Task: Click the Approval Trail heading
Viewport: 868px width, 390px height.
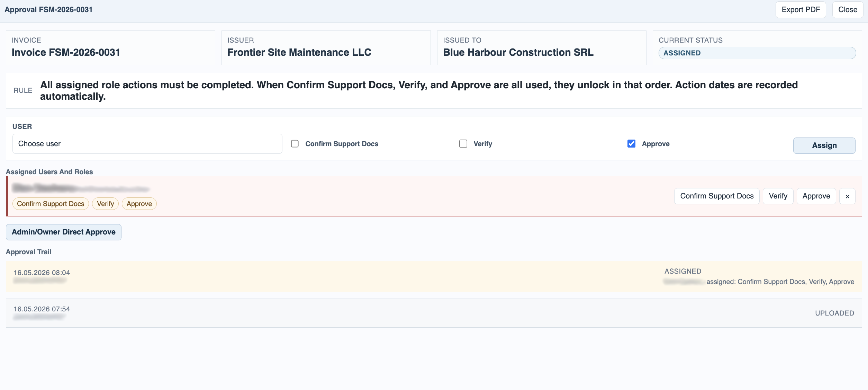Action: coord(28,252)
